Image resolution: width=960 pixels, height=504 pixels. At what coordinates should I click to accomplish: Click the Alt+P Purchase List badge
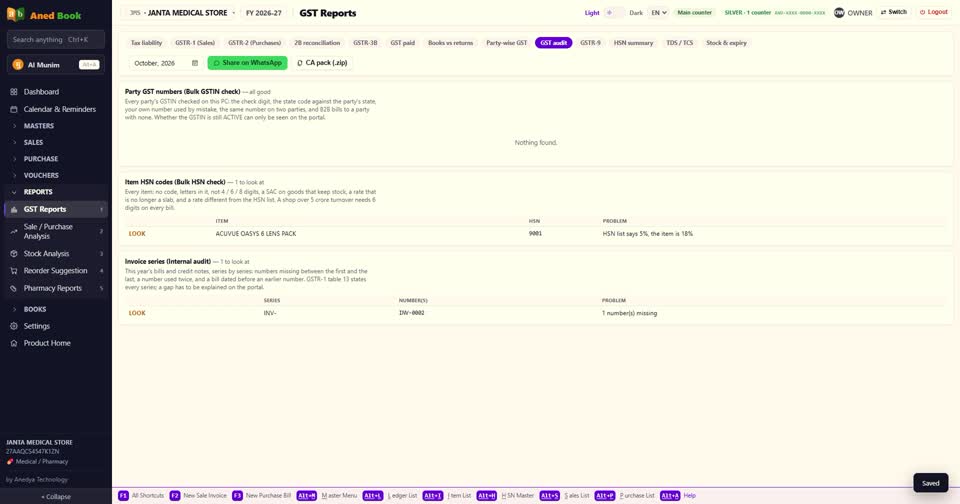[x=605, y=495]
